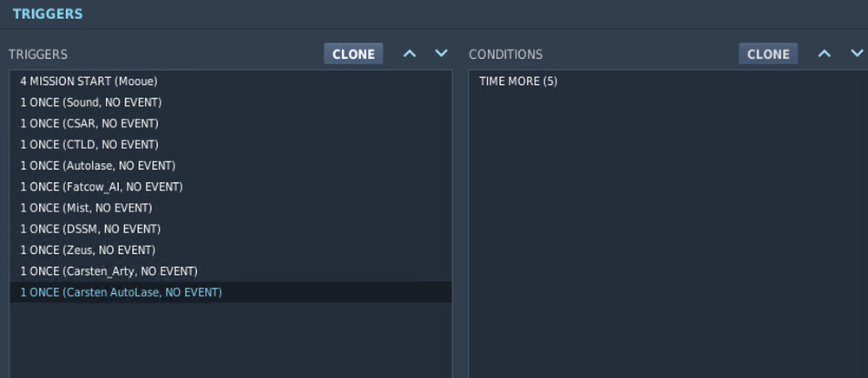The height and width of the screenshot is (378, 868).
Task: Select the Carsten AutoLase trigger
Action: coord(121,292)
